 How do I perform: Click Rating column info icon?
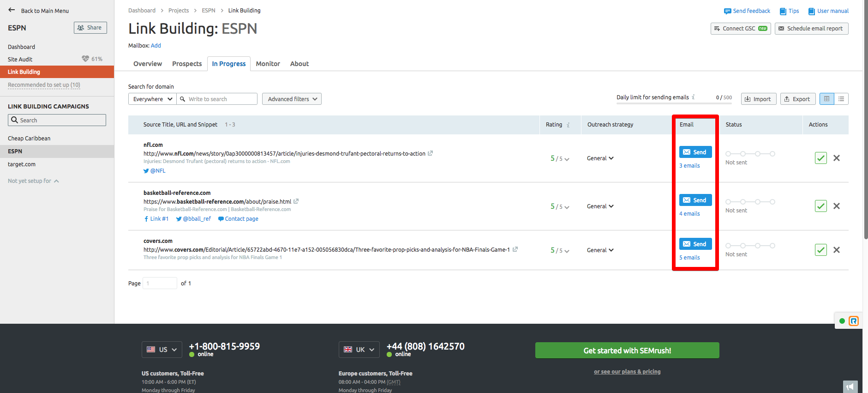[x=568, y=125]
